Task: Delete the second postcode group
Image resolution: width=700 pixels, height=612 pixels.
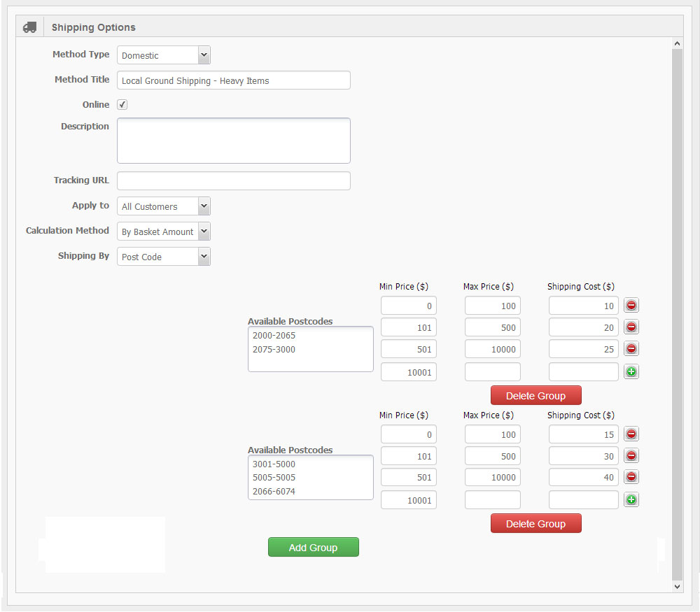Action: pyautogui.click(x=535, y=524)
